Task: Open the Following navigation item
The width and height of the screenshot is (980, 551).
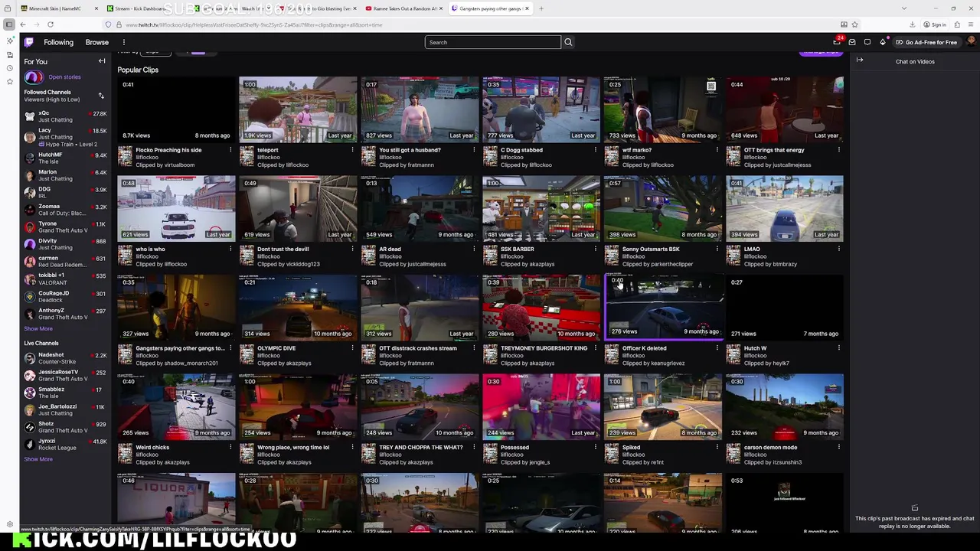Action: [58, 42]
